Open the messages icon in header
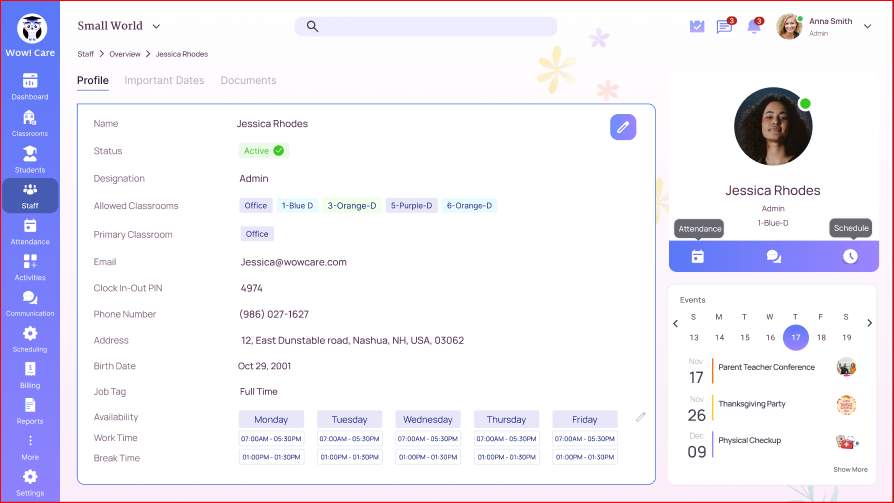Viewport: 894px width, 503px height. (x=725, y=27)
